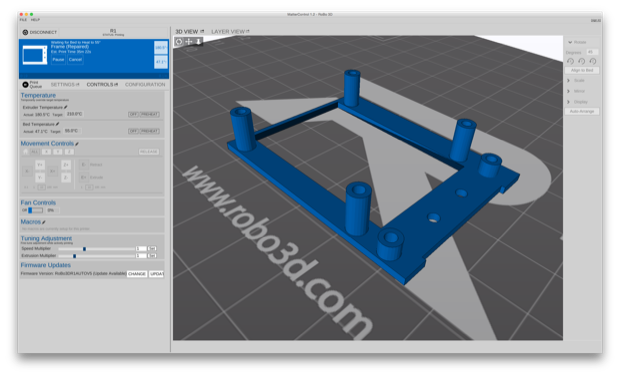Rotate model around Z axis icon
Viewport: 620px width, 377px height.
(x=593, y=61)
